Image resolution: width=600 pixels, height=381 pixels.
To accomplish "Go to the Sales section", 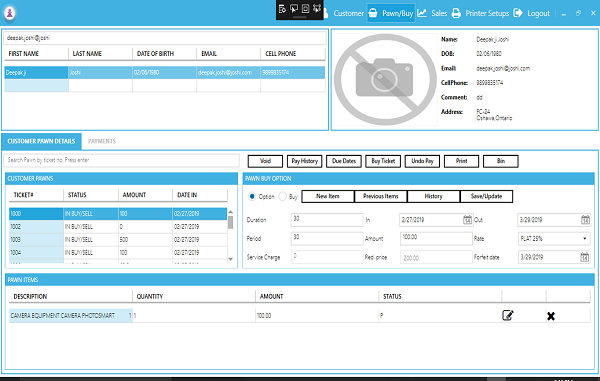I will click(432, 13).
